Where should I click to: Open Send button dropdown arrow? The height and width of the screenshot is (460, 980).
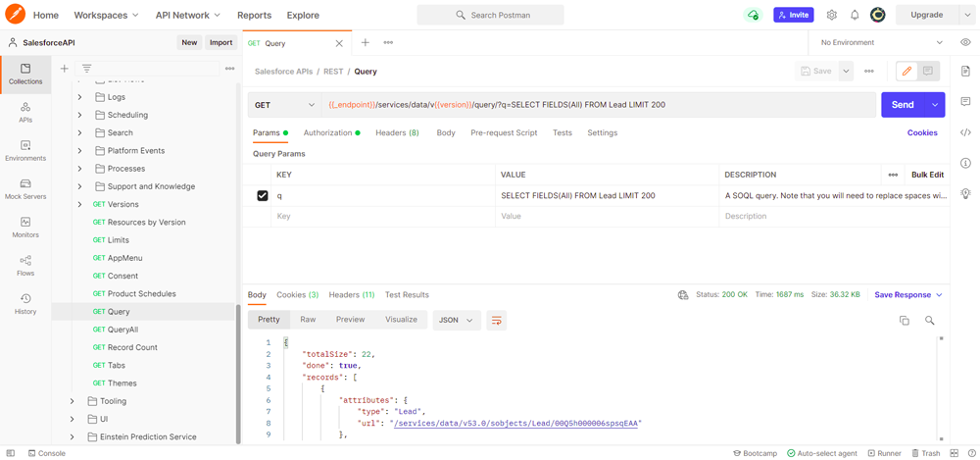coord(935,105)
